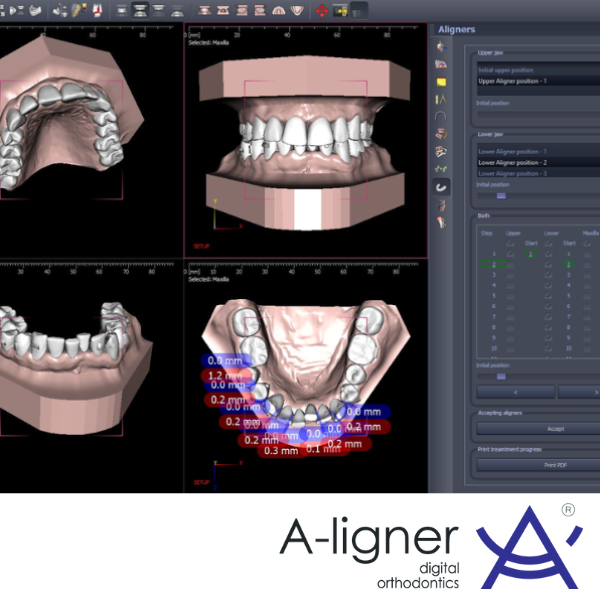Select 'Lower Aligner position - 3' entry

pos(538,173)
